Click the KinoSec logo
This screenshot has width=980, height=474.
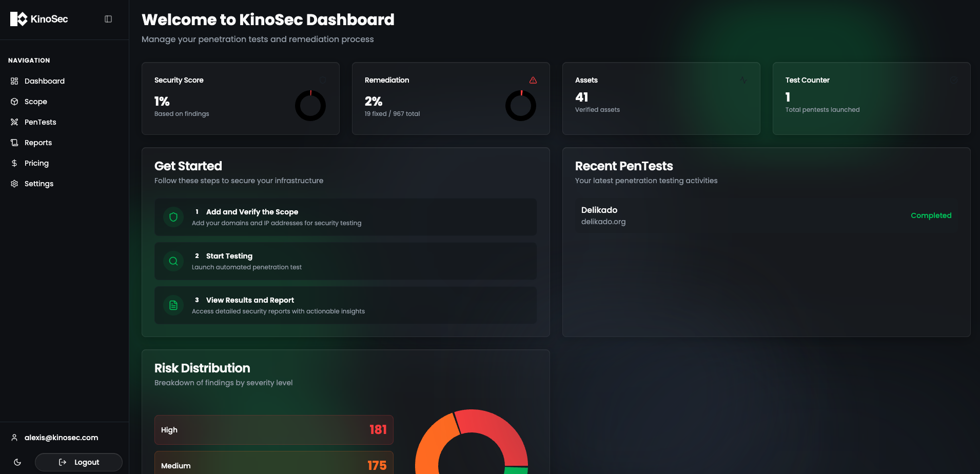click(39, 19)
